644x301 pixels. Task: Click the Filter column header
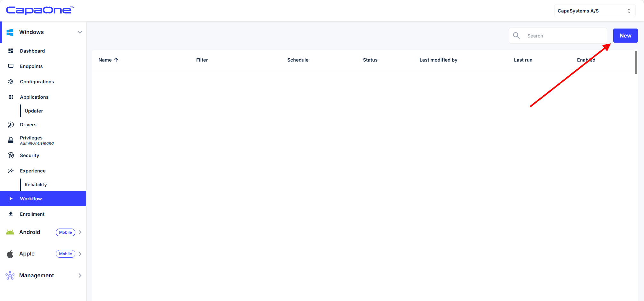point(202,60)
